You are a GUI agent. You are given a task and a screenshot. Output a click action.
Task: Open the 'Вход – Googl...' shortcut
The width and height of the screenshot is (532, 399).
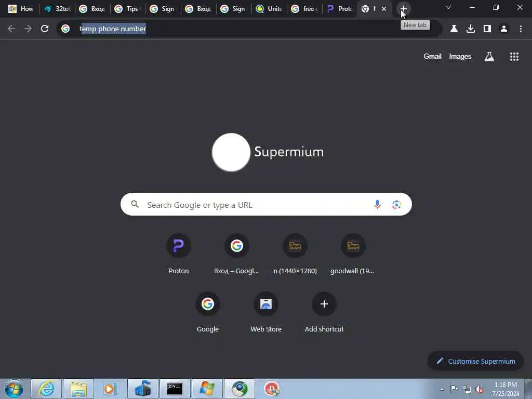236,254
